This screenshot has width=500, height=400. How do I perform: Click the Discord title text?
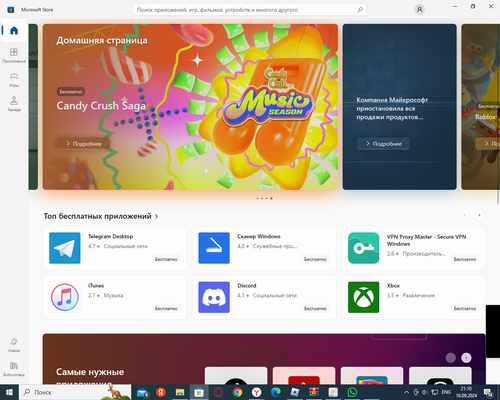click(247, 286)
